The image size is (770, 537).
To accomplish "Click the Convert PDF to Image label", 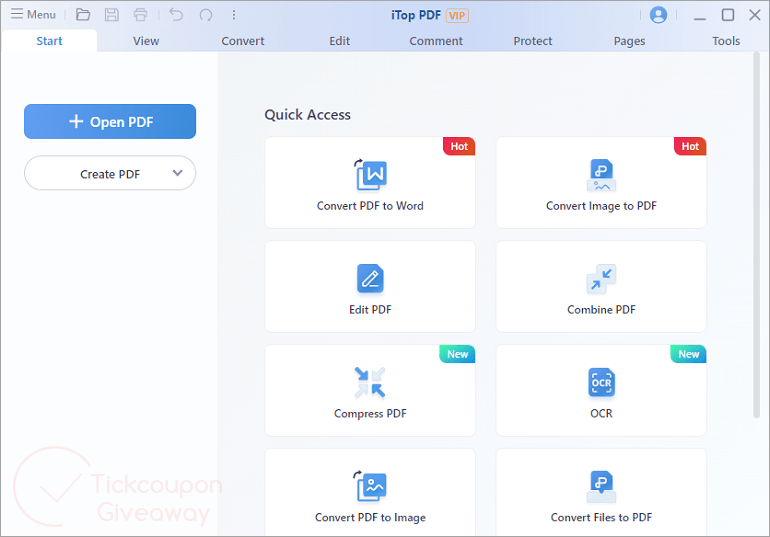I will click(x=370, y=517).
